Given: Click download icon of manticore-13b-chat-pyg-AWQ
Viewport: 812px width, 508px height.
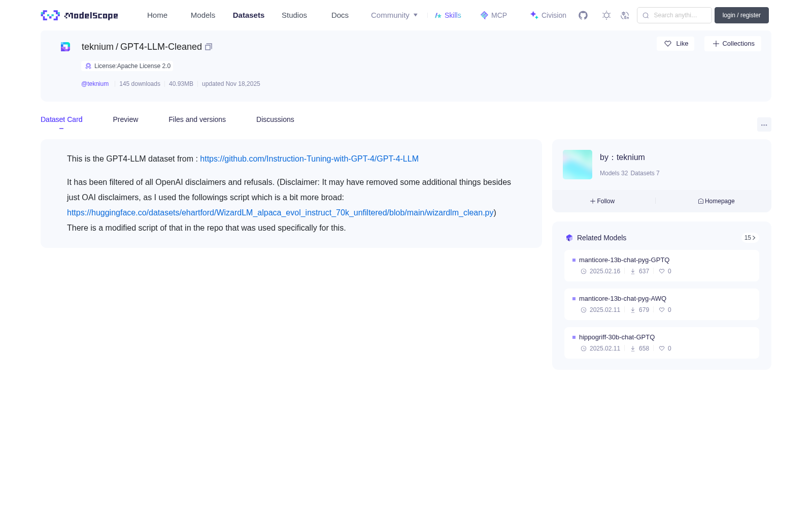Looking at the screenshot, I should point(633,310).
